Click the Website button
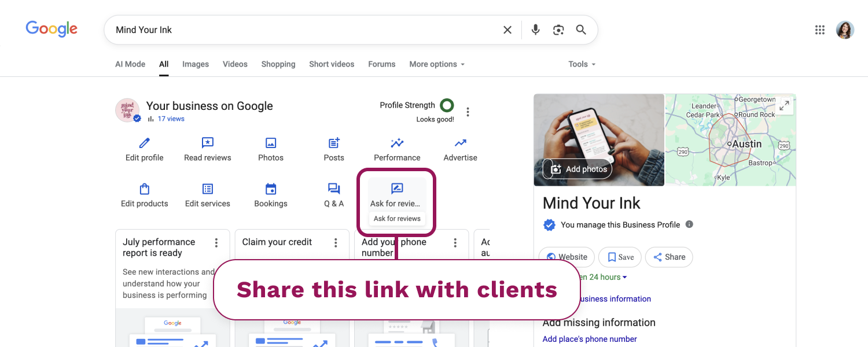Image resolution: width=868 pixels, height=347 pixels. pos(567,257)
